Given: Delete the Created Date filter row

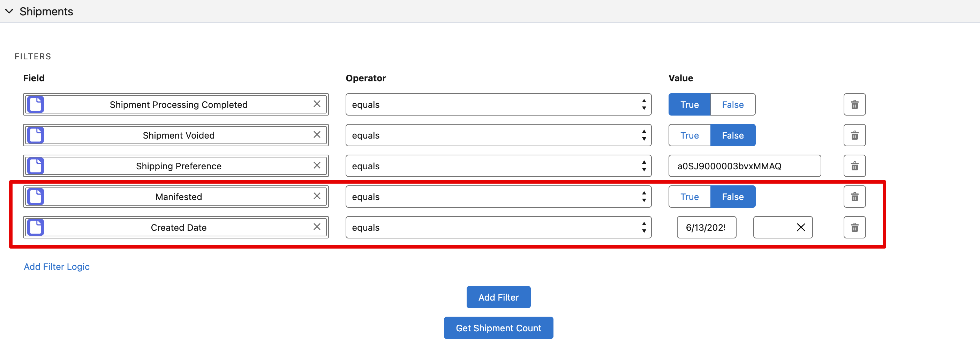Looking at the screenshot, I should point(854,228).
